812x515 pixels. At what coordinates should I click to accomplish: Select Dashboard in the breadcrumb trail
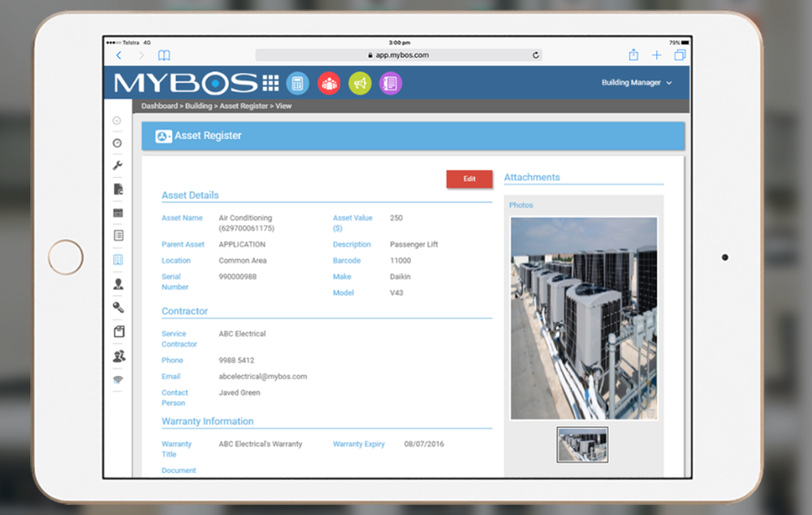[160, 106]
